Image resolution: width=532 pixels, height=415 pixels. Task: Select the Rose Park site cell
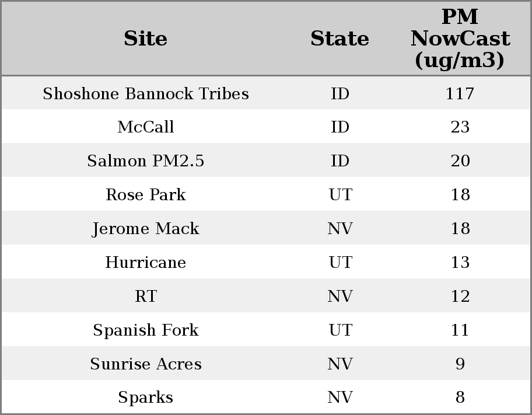coord(145,195)
